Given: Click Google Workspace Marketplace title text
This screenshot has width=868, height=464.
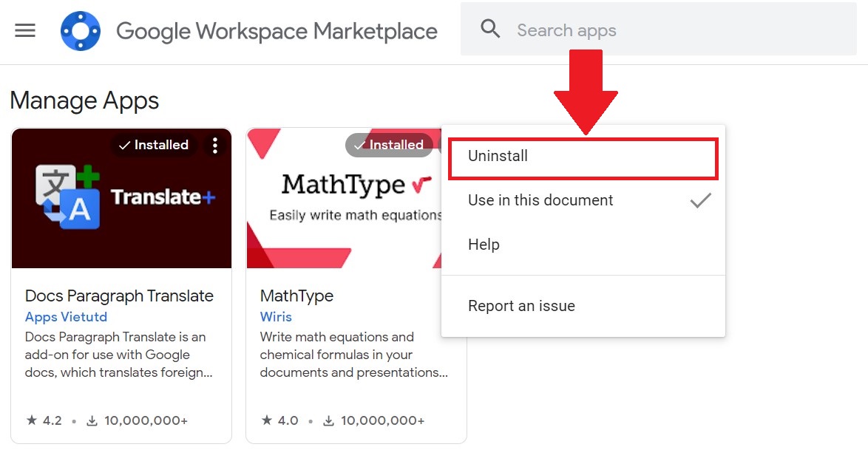Looking at the screenshot, I should (277, 32).
